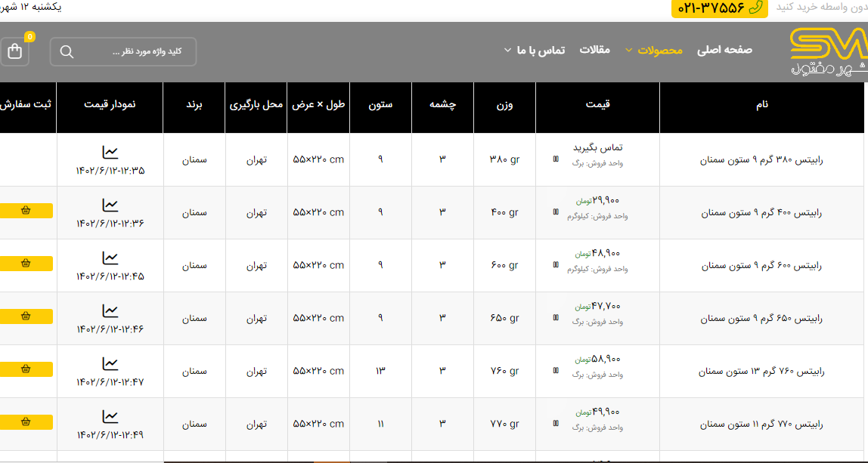
Task: Click the green phone icon by number
Action: (x=755, y=8)
